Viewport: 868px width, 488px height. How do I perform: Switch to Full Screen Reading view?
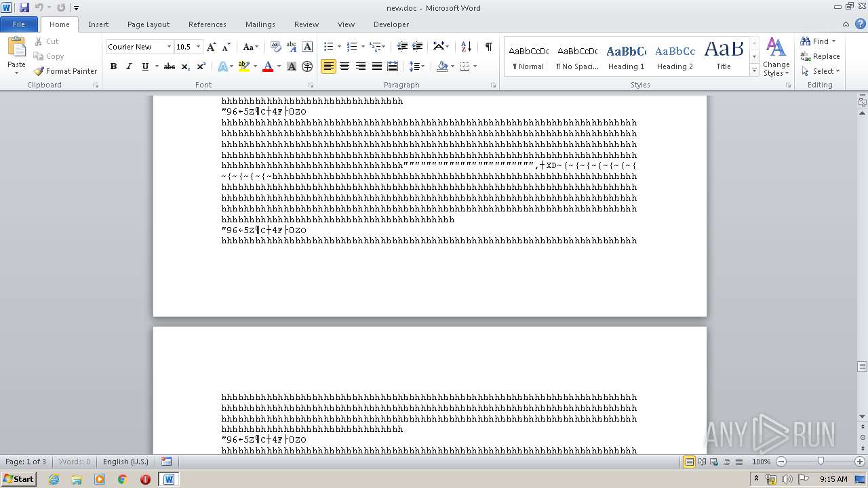pos(702,462)
